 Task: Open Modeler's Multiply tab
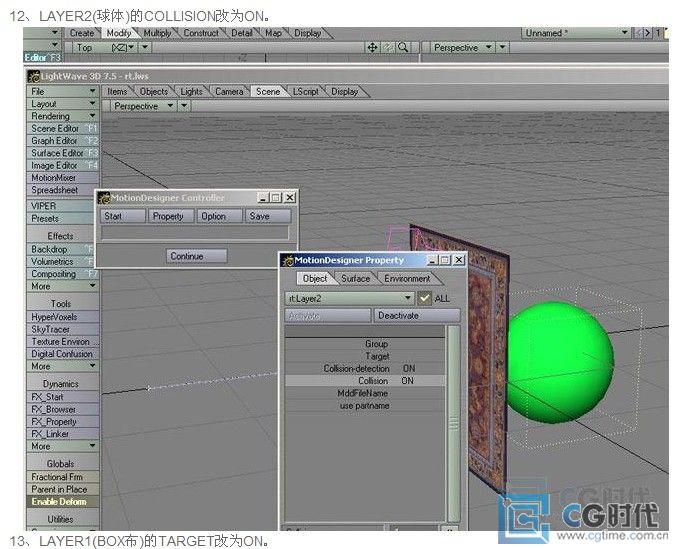[x=157, y=33]
